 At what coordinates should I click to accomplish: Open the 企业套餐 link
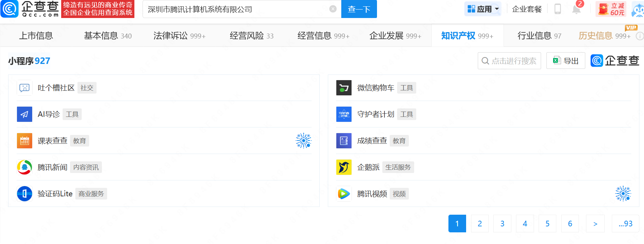coord(527,9)
